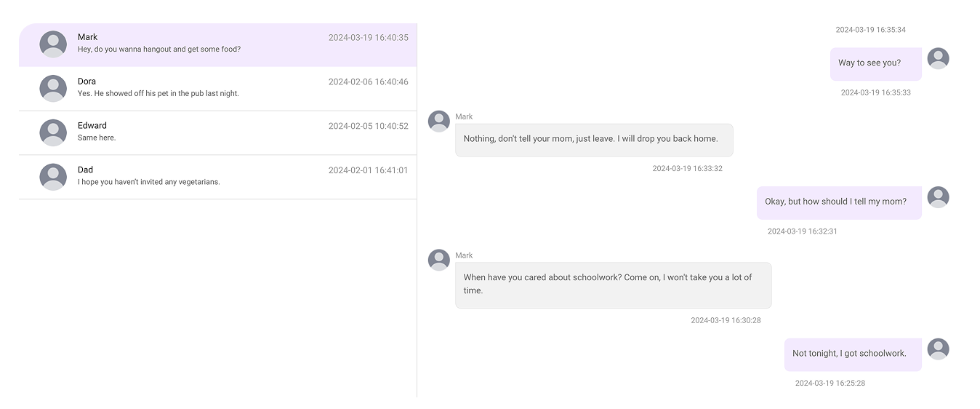Click the "Not tonight, I got schoolwork." bubble
This screenshot has width=980, height=409.
click(x=853, y=354)
